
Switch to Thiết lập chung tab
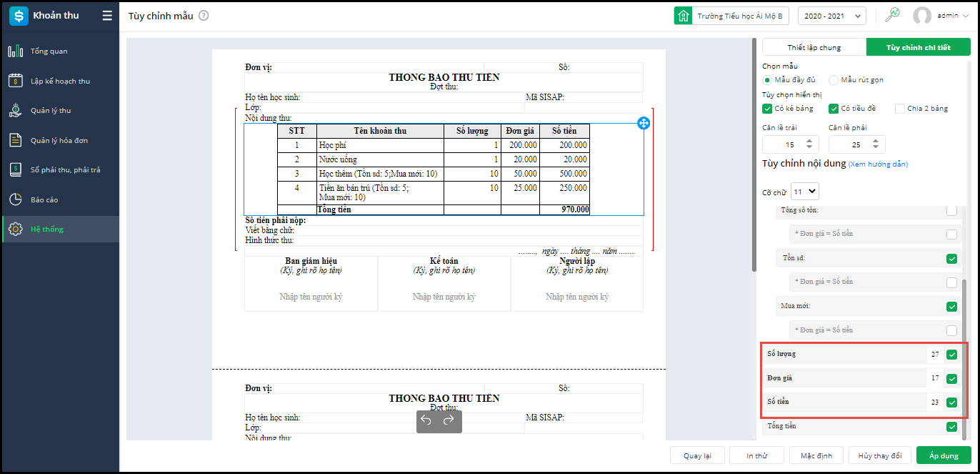(x=814, y=47)
